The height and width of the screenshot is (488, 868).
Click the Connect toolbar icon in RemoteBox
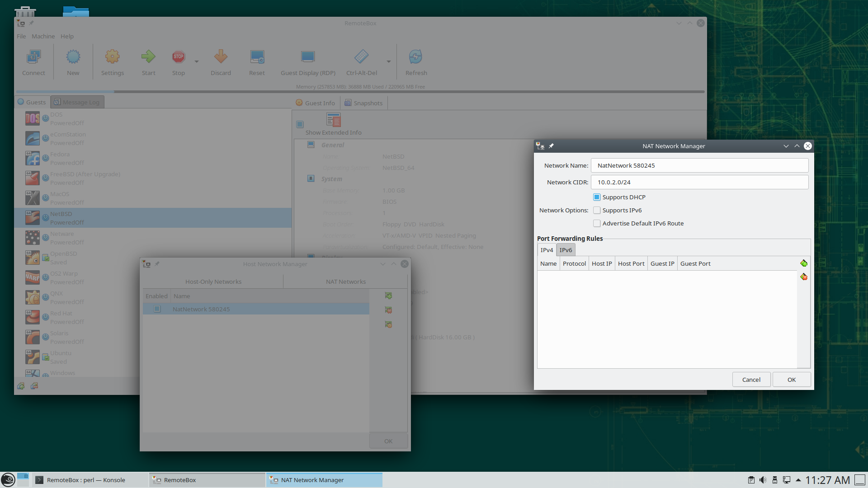pyautogui.click(x=33, y=61)
